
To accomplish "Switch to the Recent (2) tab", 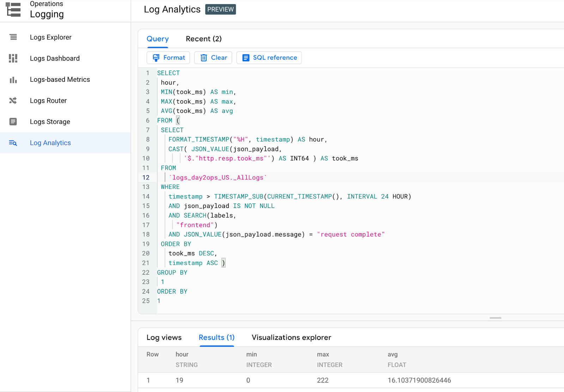I will [204, 39].
